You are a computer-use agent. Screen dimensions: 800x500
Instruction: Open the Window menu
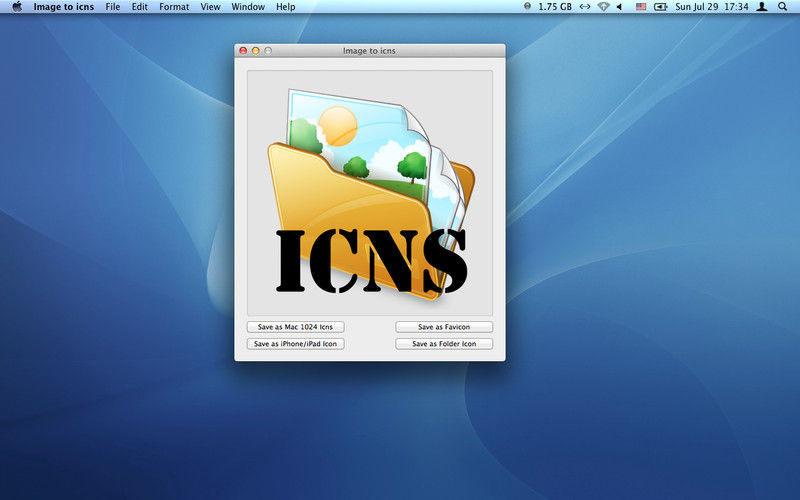[248, 7]
